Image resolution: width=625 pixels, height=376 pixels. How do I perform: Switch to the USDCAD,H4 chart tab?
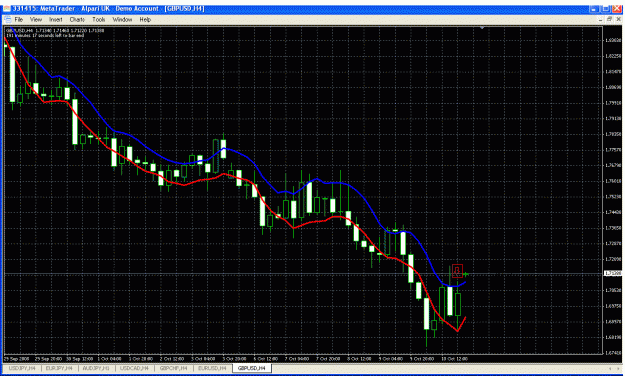point(134,368)
